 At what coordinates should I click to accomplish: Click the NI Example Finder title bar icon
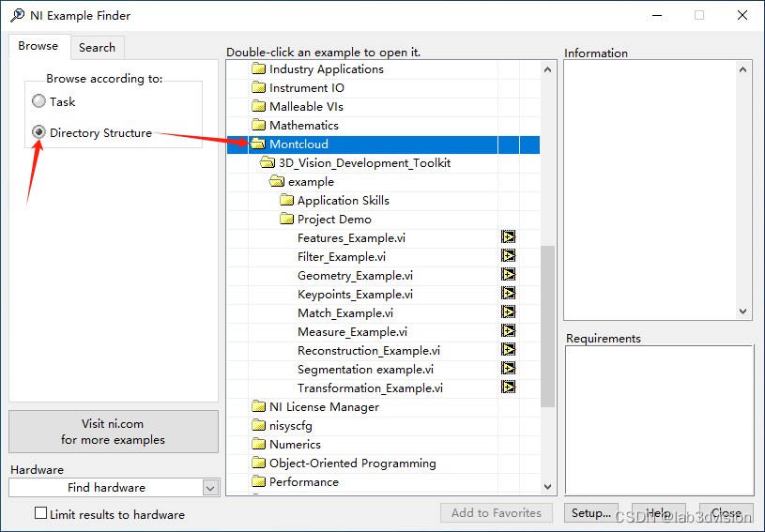pyautogui.click(x=18, y=15)
